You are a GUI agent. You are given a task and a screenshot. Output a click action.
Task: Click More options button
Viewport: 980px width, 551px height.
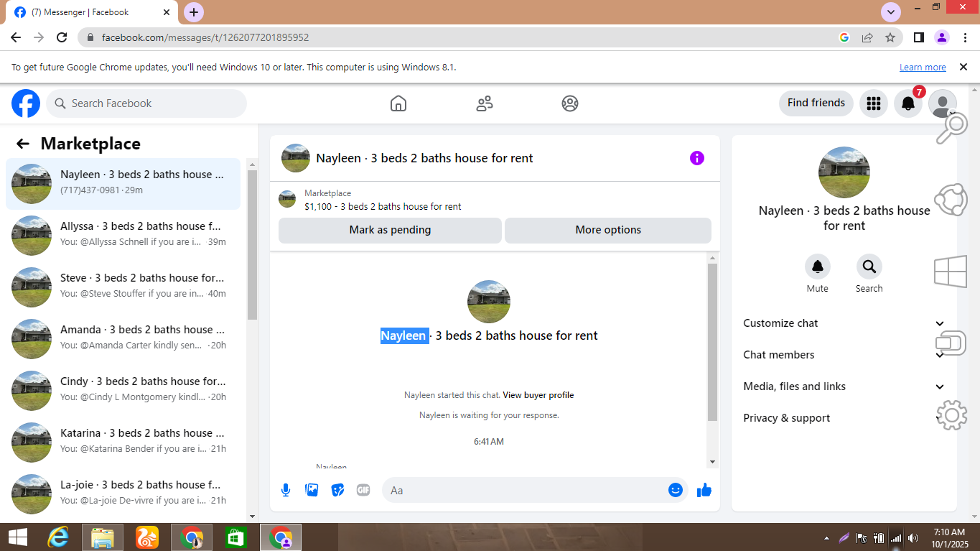[608, 230]
